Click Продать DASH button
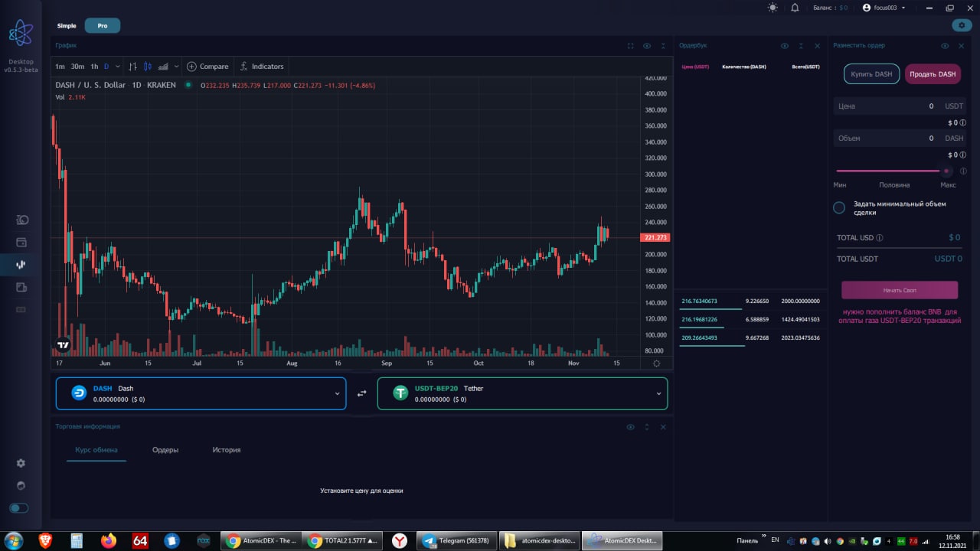This screenshot has height=551, width=980. [x=933, y=74]
